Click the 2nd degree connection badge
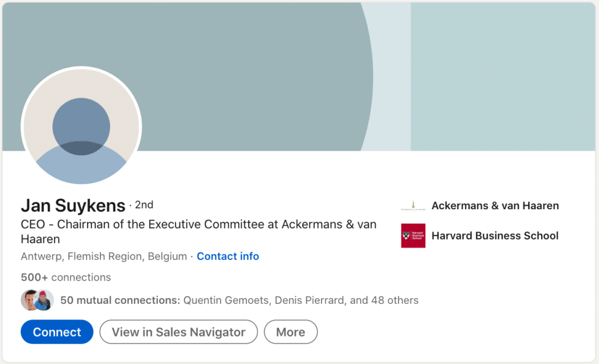The image size is (599, 364). (x=144, y=205)
